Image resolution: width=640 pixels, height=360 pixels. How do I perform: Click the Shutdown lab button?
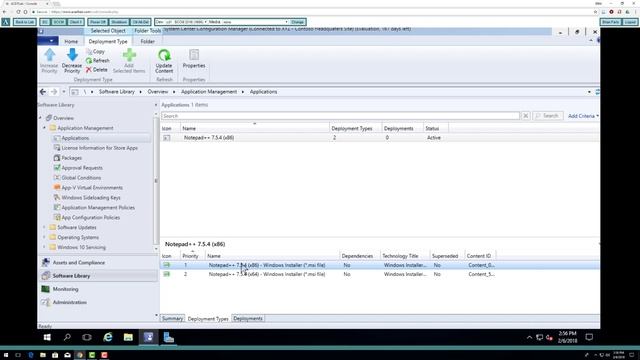click(x=119, y=22)
